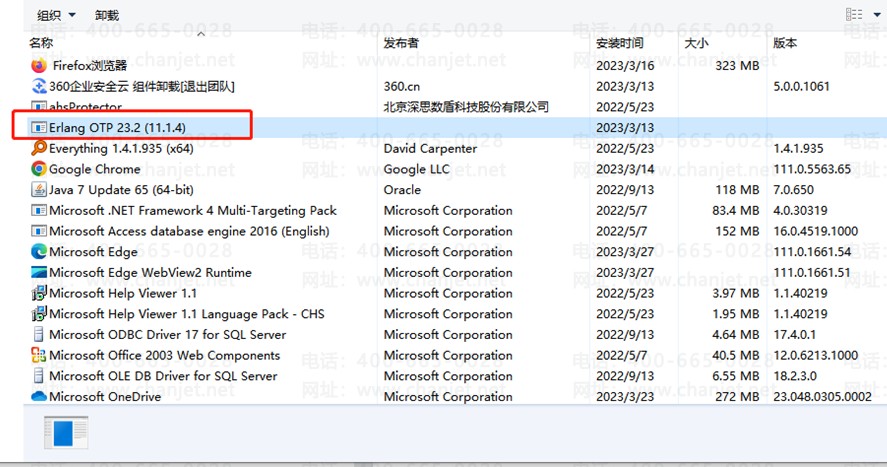This screenshot has height=467, width=887.
Task: Select the 360企业安全云 组件卸载 entry
Action: tap(142, 87)
